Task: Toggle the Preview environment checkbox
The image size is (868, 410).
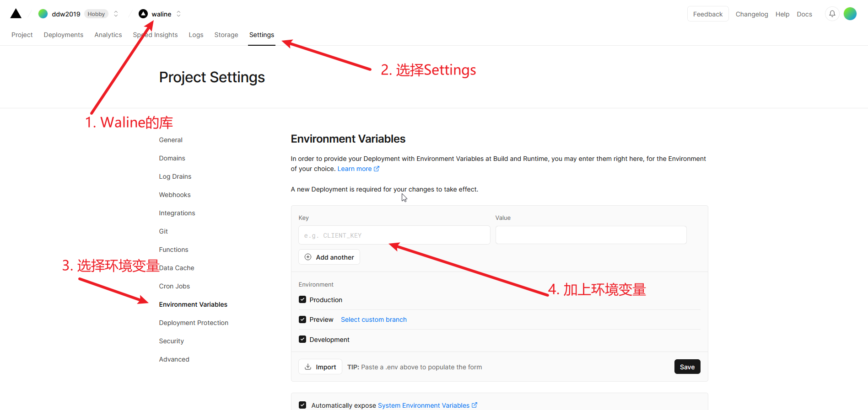Action: tap(302, 319)
